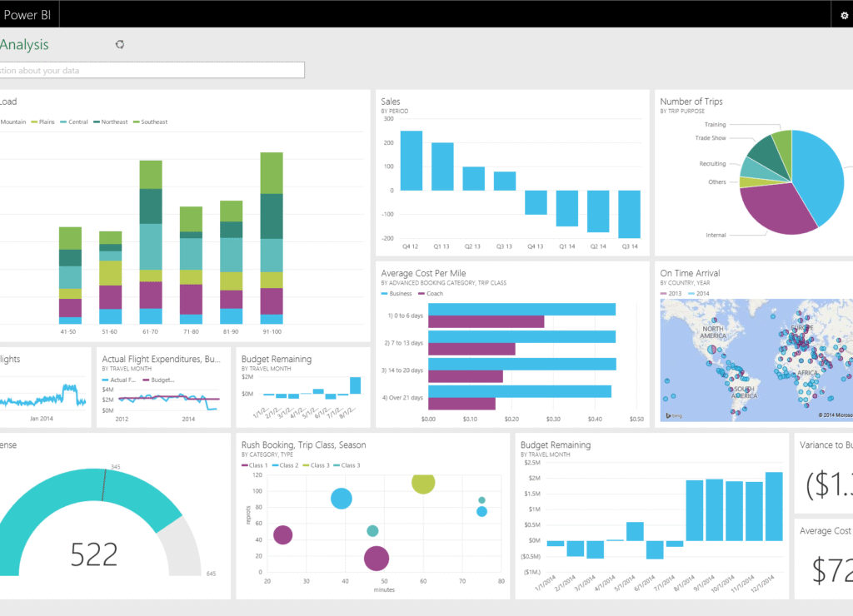This screenshot has height=616, width=853.
Task: Click the Others pie label
Action: [x=717, y=182]
